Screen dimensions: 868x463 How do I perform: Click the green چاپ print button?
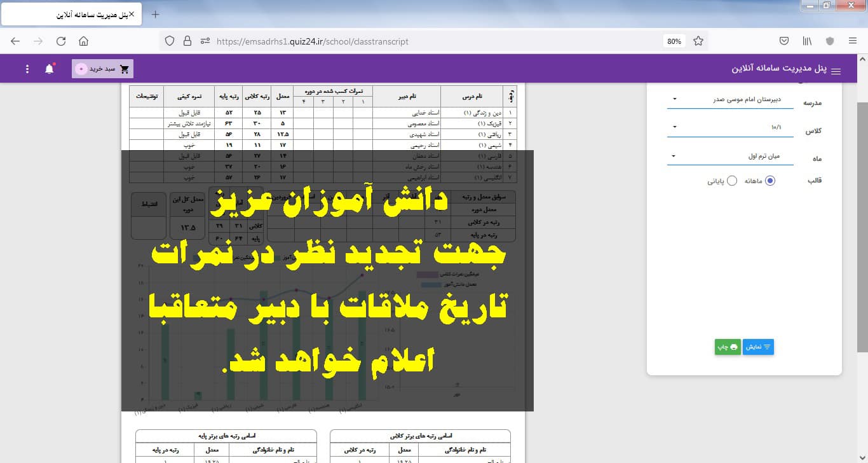click(x=728, y=347)
